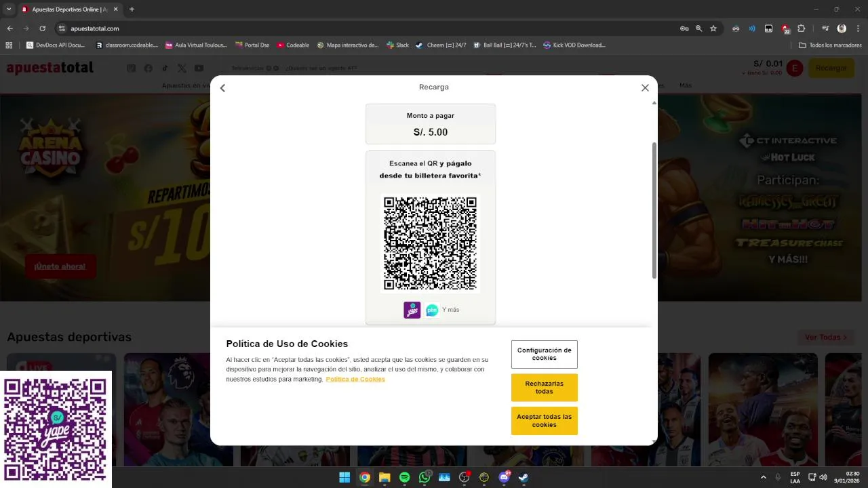Open a new tab with plus button
Image resolution: width=868 pixels, height=488 pixels.
pos(132,9)
